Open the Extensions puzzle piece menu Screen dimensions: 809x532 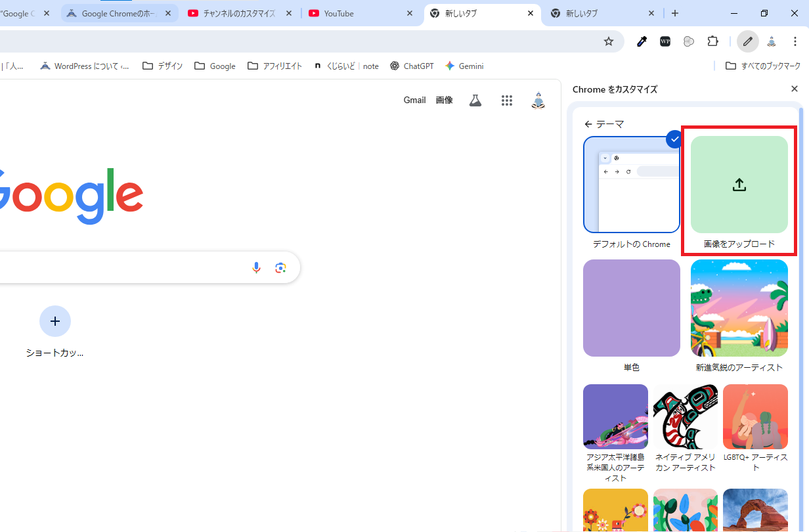point(712,41)
